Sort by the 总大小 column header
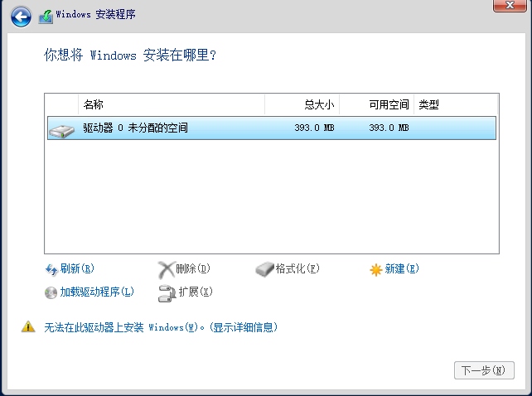The width and height of the screenshot is (532, 396). tap(302, 104)
